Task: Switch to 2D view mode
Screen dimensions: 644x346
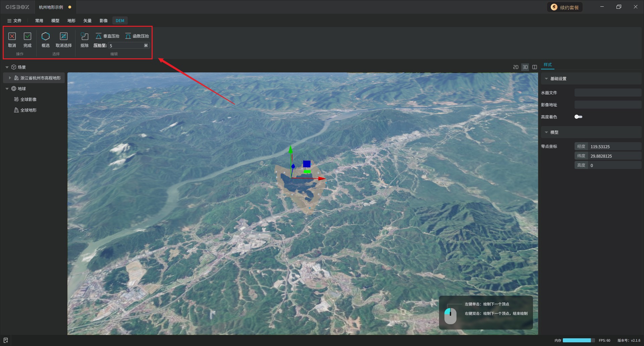Action: point(516,67)
